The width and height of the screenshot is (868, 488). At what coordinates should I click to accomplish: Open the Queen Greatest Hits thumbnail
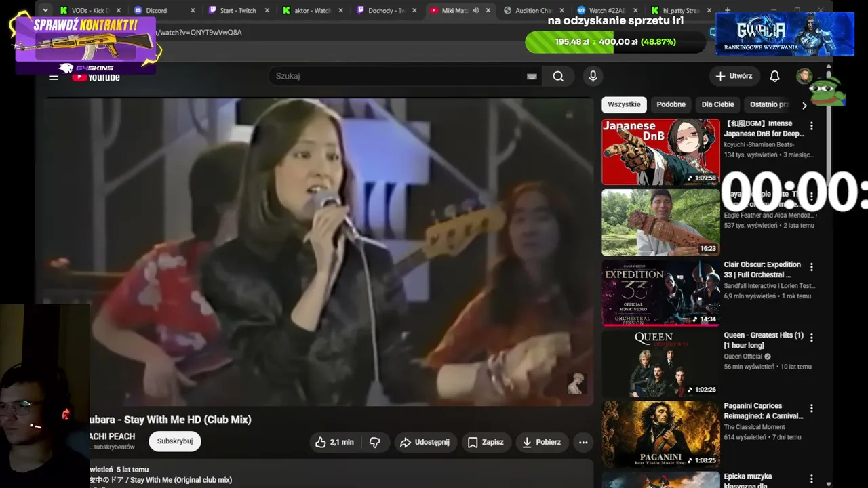click(660, 363)
